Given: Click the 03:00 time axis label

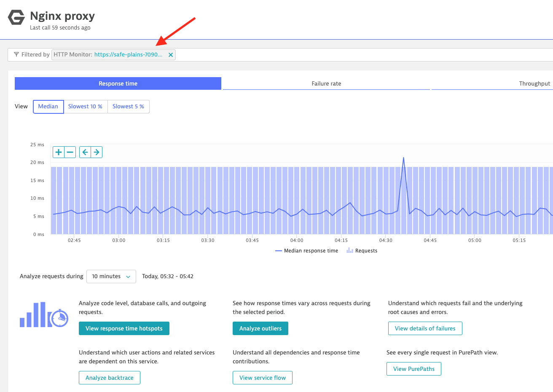Looking at the screenshot, I should 119,240.
